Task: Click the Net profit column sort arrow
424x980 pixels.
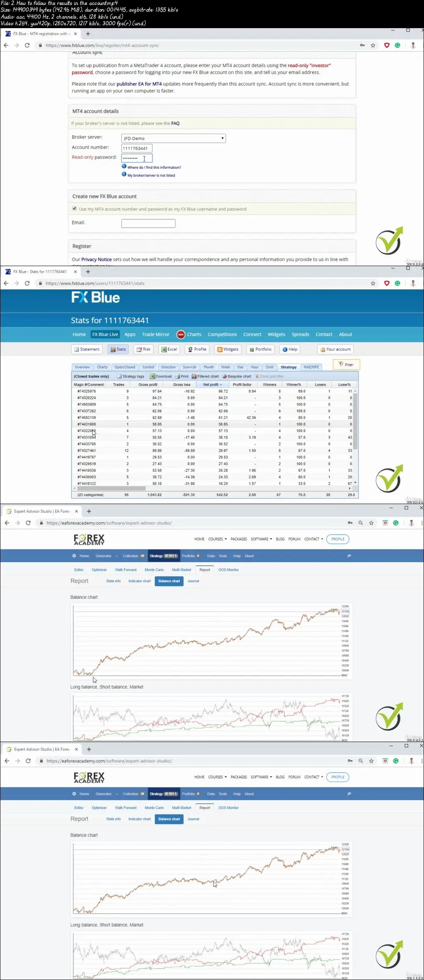Action: pos(221,385)
